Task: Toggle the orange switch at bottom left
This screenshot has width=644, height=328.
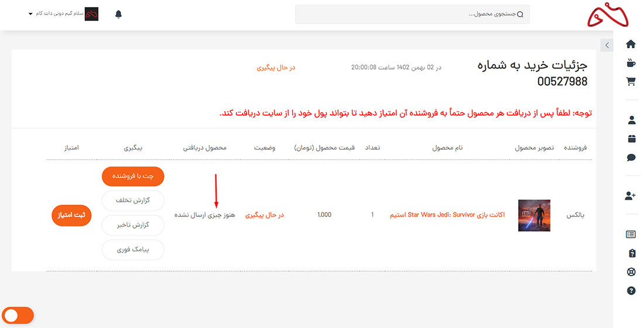Action: tap(17, 315)
